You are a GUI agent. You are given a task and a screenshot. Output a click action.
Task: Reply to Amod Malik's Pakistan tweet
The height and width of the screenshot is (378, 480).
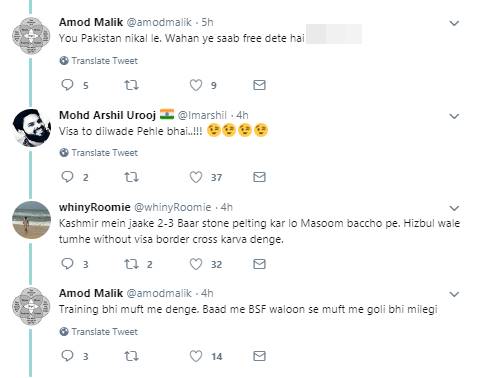coord(67,85)
